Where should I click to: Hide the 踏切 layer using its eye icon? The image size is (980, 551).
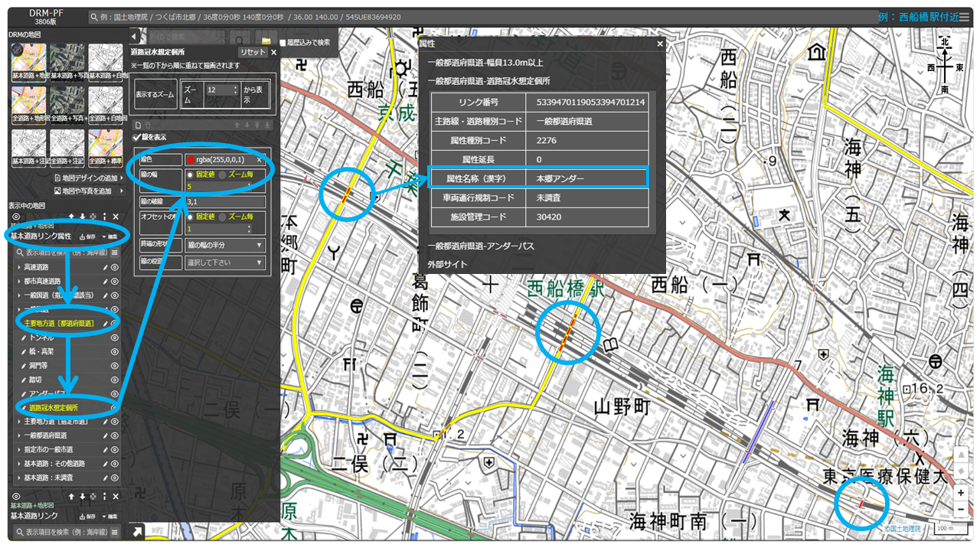coord(115,380)
